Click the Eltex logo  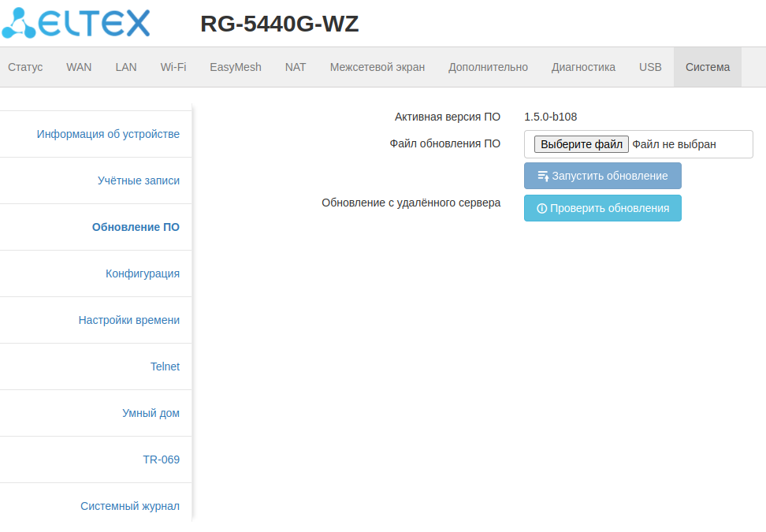pos(76,23)
